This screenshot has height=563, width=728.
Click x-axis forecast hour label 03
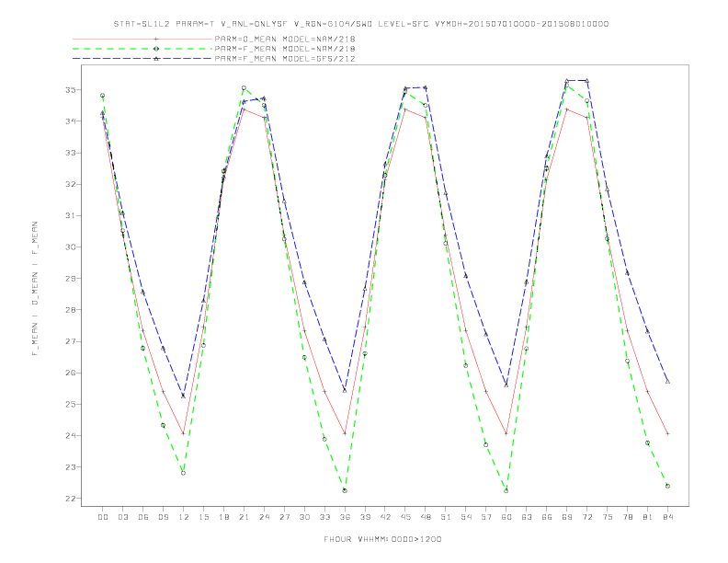pos(122,517)
